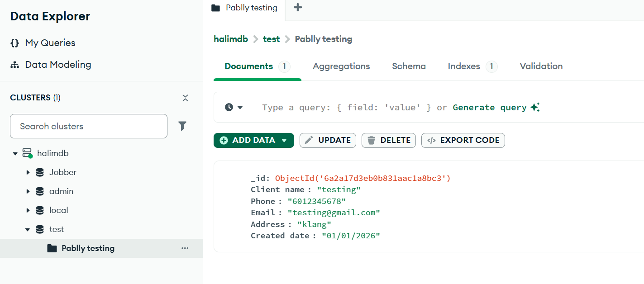Click the Generate query link
Image resolution: width=644 pixels, height=284 pixels.
click(x=490, y=107)
